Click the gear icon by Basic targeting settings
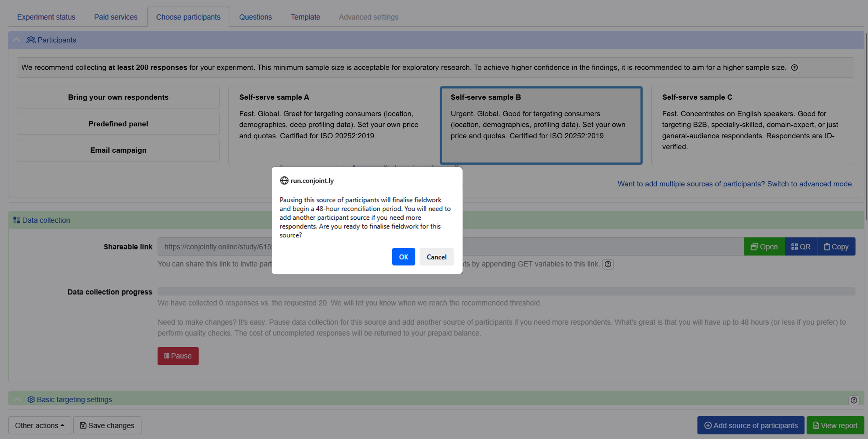The width and height of the screenshot is (868, 439). 31,399
